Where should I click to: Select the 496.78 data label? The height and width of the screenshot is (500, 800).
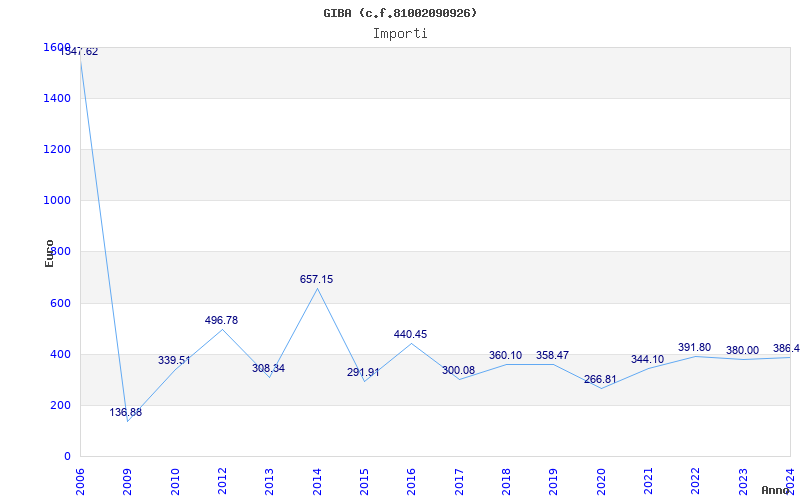tap(221, 320)
